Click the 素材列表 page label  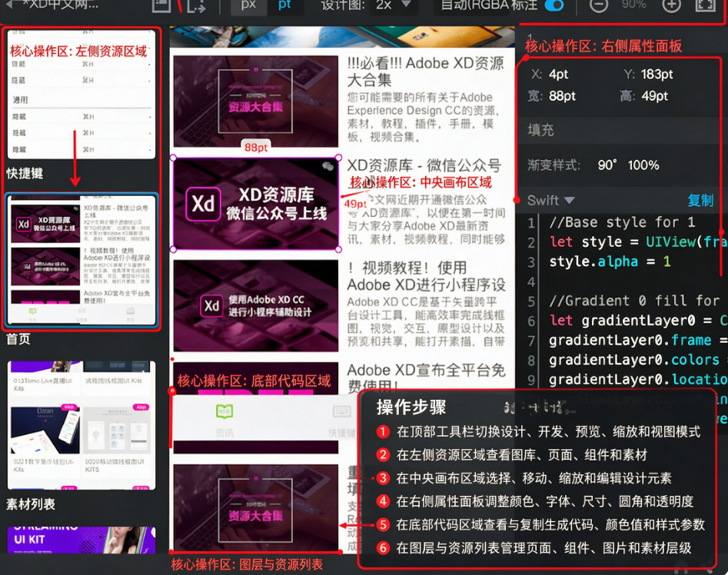coord(31,504)
